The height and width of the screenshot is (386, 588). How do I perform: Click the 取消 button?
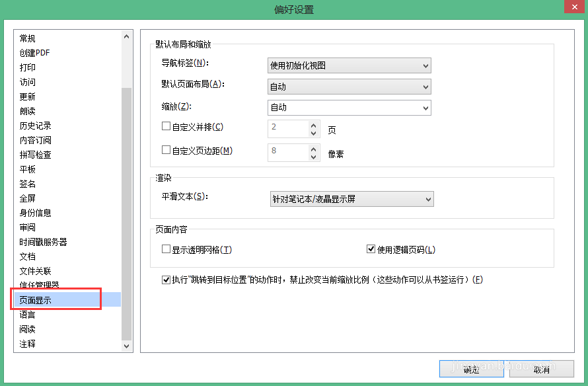pyautogui.click(x=542, y=369)
